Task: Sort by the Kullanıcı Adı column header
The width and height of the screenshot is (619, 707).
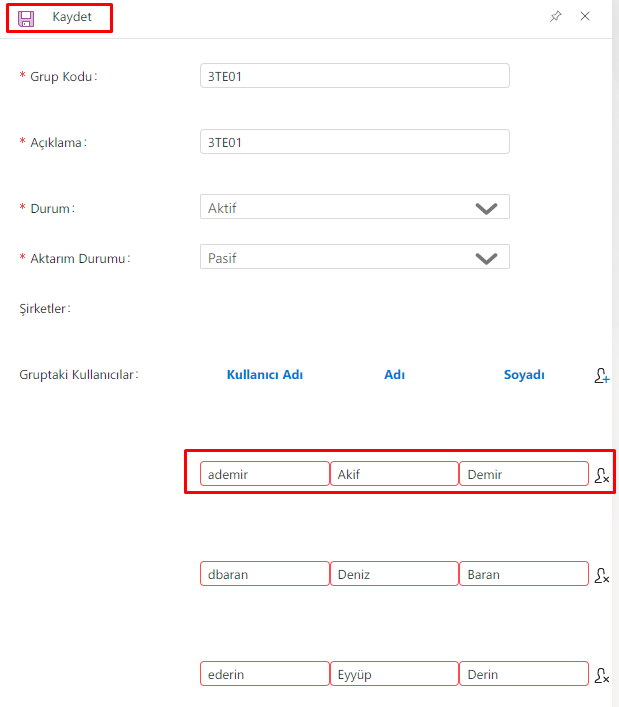Action: tap(264, 375)
